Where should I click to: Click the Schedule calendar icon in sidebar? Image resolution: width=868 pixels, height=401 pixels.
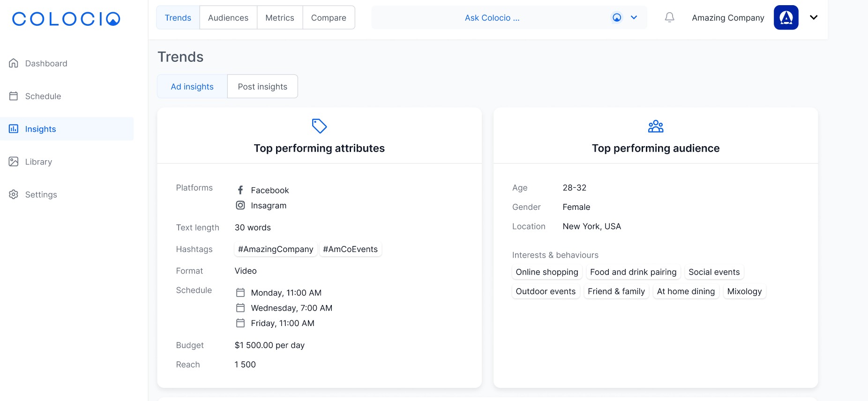[14, 96]
